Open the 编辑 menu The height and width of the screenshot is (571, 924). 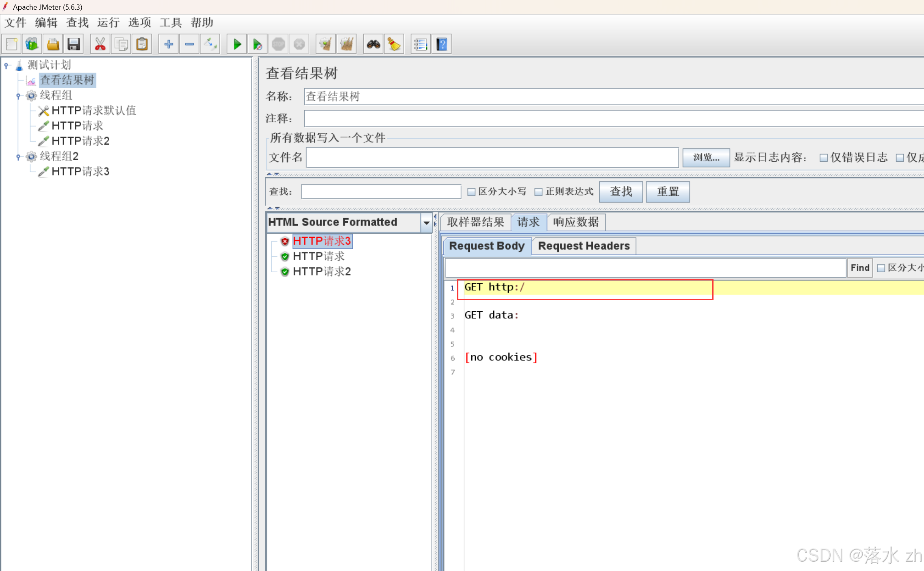(46, 22)
